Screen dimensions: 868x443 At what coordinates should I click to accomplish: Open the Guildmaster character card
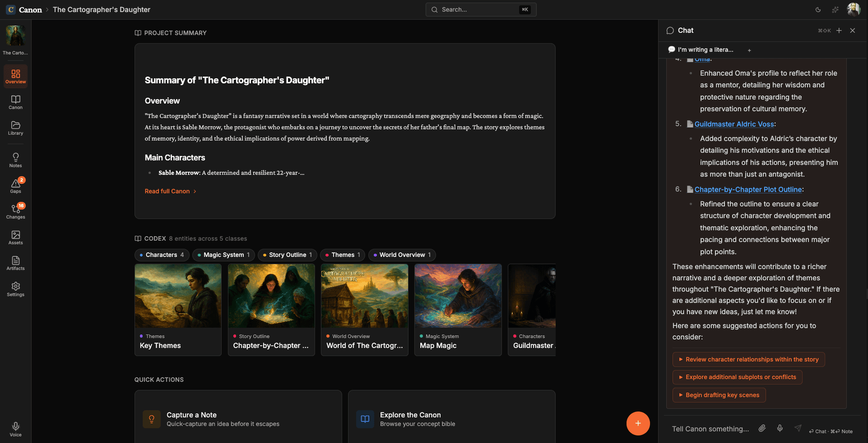tap(532, 310)
